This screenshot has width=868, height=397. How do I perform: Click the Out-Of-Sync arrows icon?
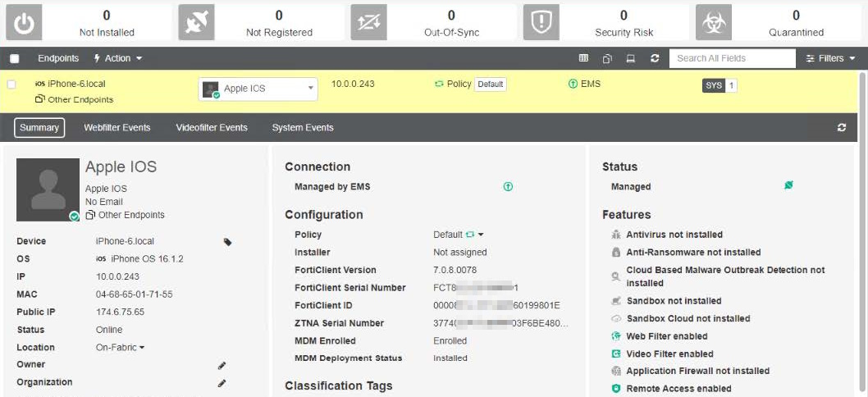pyautogui.click(x=368, y=23)
